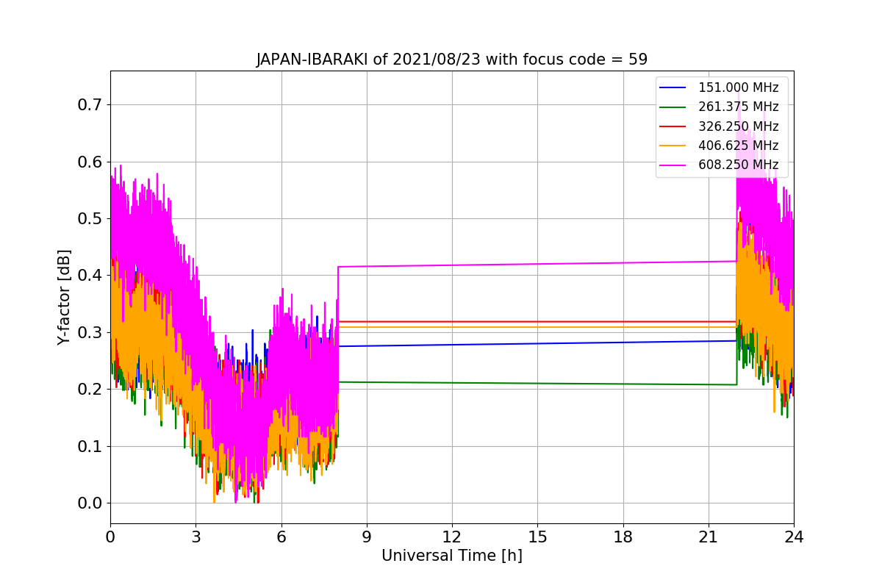882x588 pixels.
Task: Select the 151.000 MHz legend label
Action: tap(738, 88)
